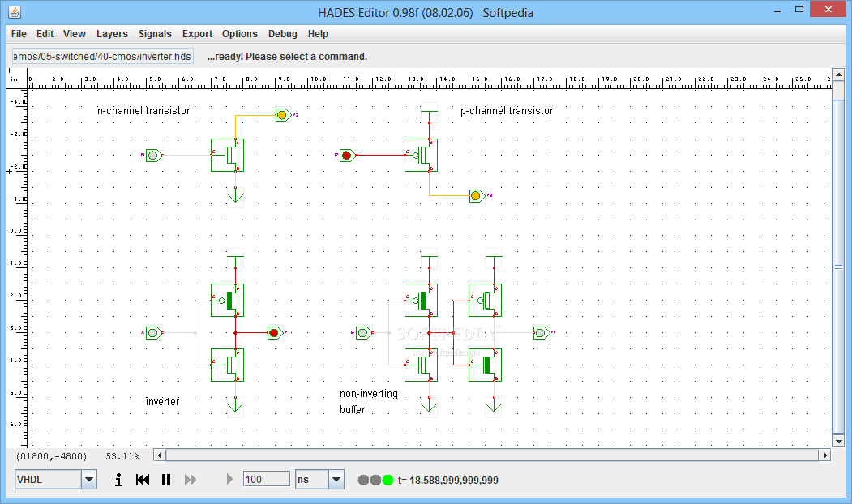Click the VCC symbol above buffer's second stage
Image resolution: width=852 pixels, height=504 pixels.
494,258
